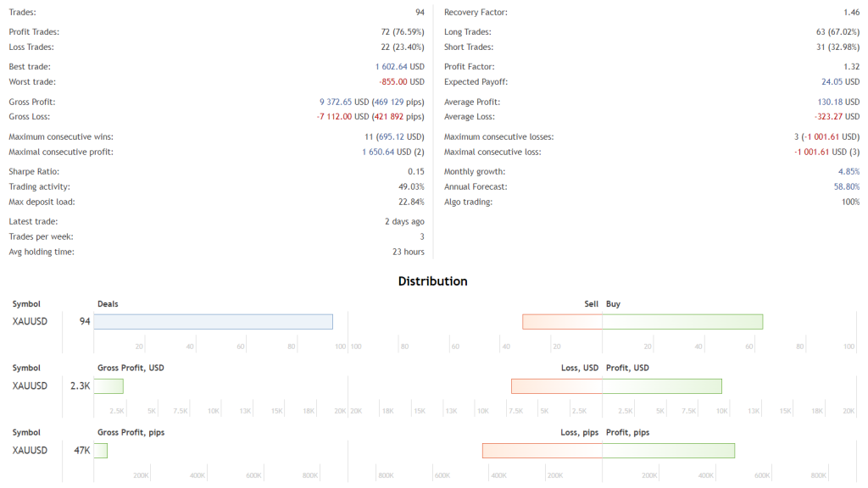
Task: Click the Worst trade value -855.00 USD
Action: tap(402, 82)
